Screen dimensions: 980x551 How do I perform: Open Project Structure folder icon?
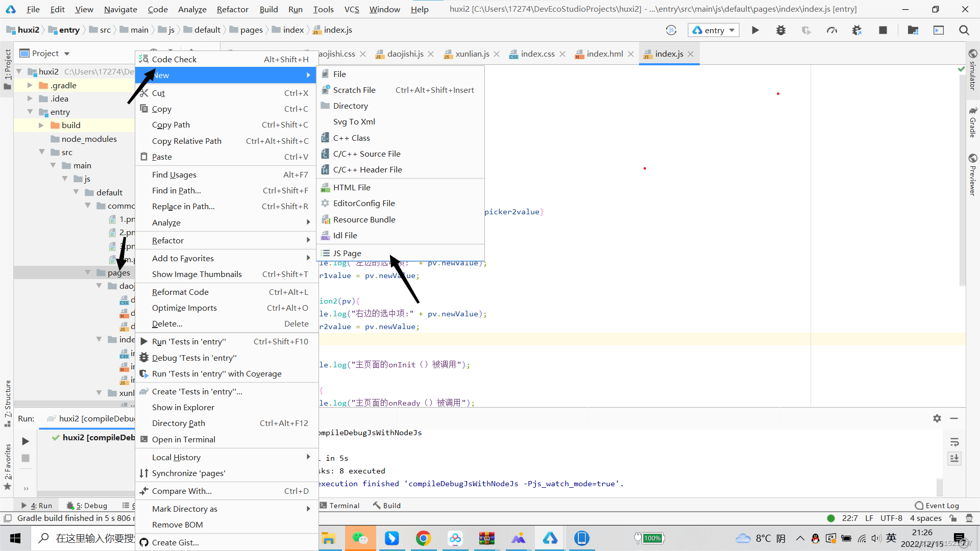tap(913, 30)
